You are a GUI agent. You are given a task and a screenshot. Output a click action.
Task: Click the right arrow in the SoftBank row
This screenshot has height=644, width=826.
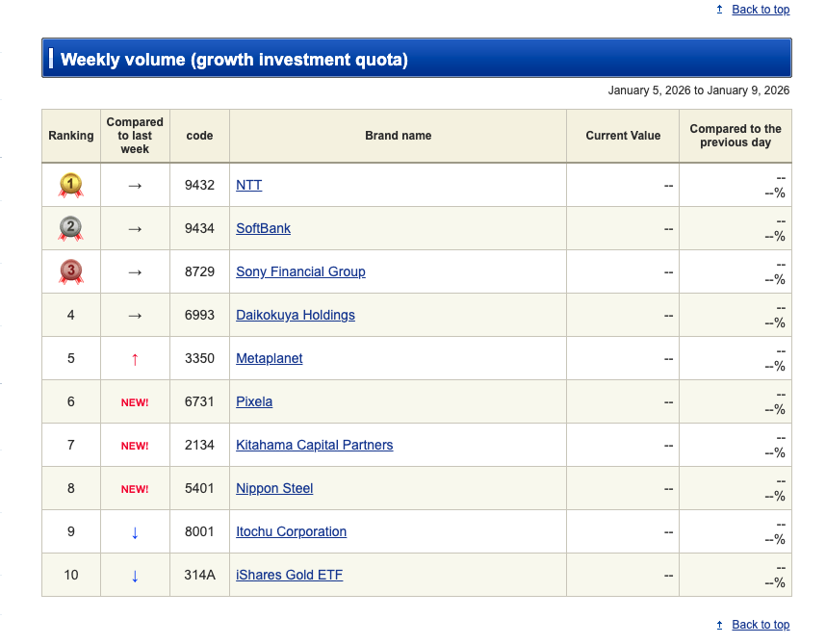[135, 229]
